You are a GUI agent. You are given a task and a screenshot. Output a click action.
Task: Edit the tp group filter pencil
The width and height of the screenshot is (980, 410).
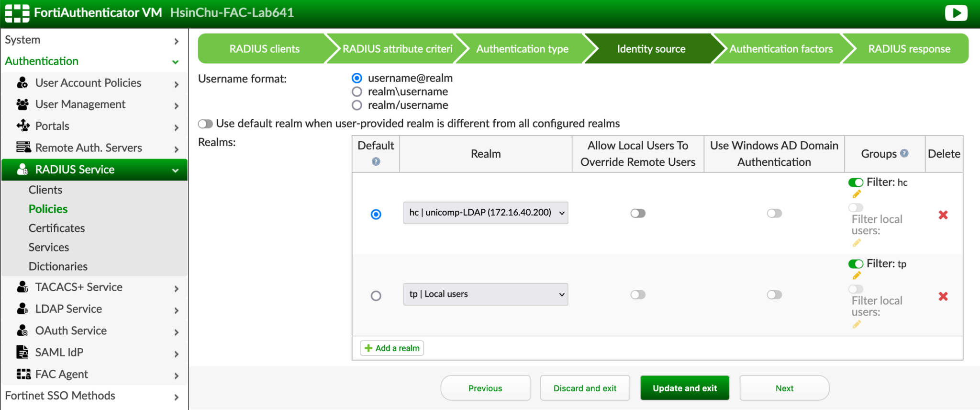(857, 275)
